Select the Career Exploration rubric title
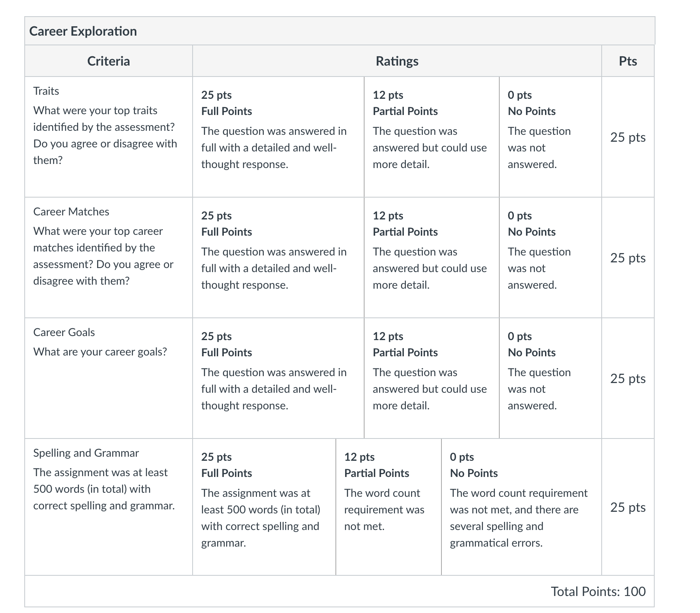The image size is (700, 613). tap(83, 31)
